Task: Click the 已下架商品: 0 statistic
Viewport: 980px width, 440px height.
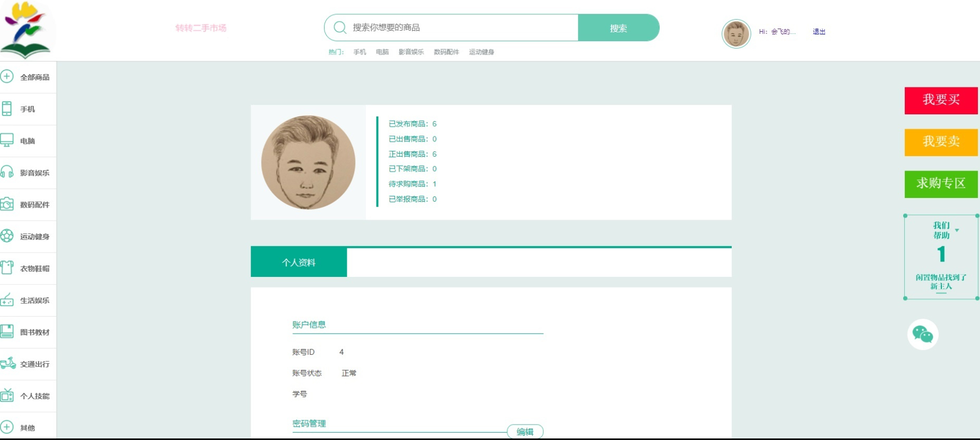Action: tap(412, 169)
